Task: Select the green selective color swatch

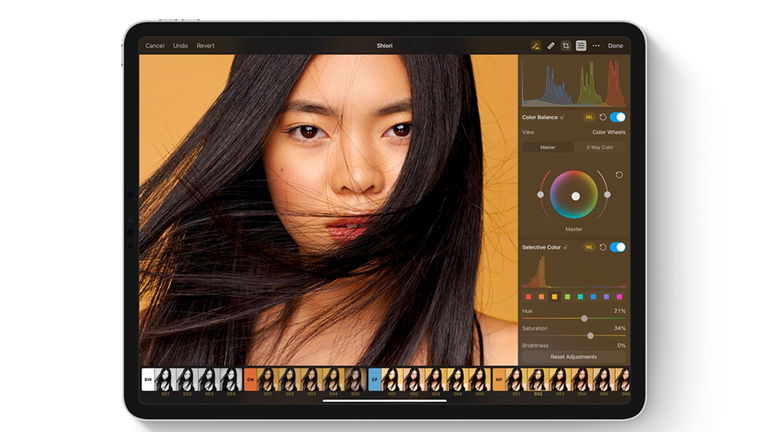Action: coord(567,297)
